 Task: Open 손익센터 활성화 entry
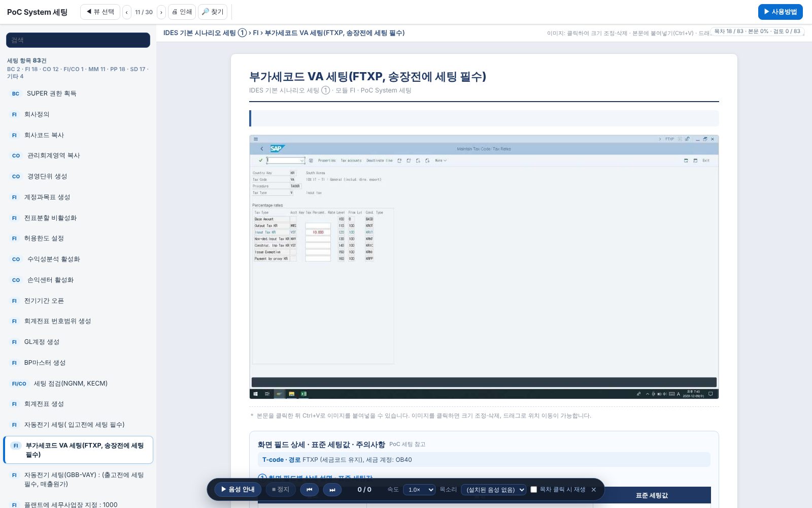point(78,280)
